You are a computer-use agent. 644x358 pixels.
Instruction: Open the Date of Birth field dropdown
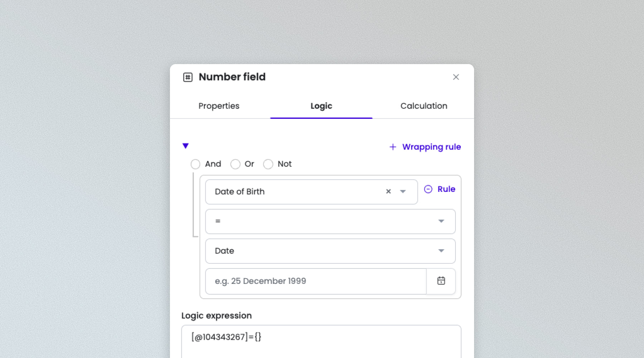403,192
